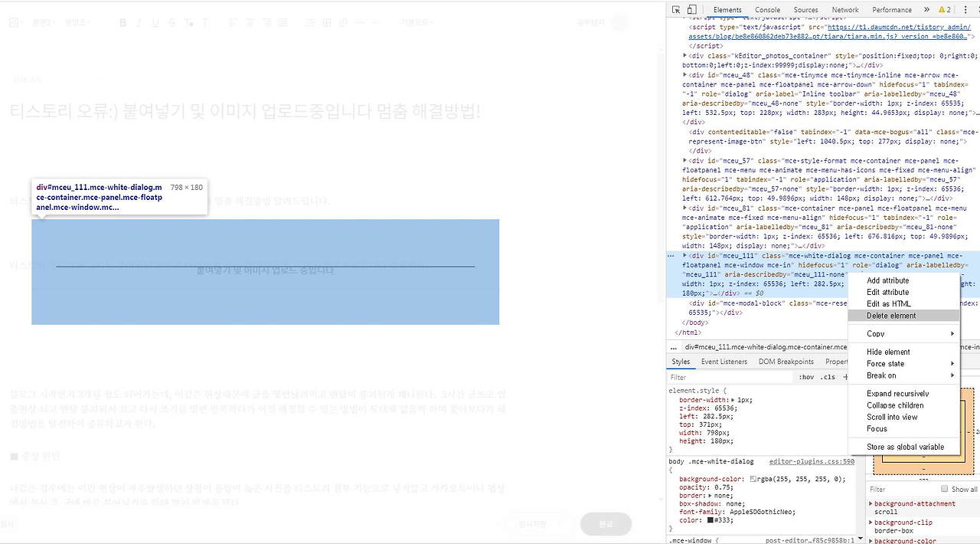The image size is (980, 544).
Task: Open the Copy submenu
Action: click(903, 333)
